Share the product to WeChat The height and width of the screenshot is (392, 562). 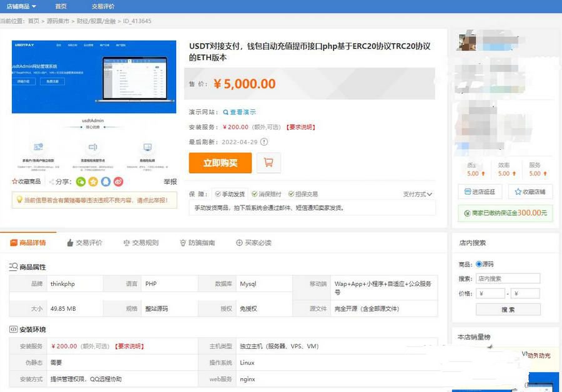click(x=81, y=181)
